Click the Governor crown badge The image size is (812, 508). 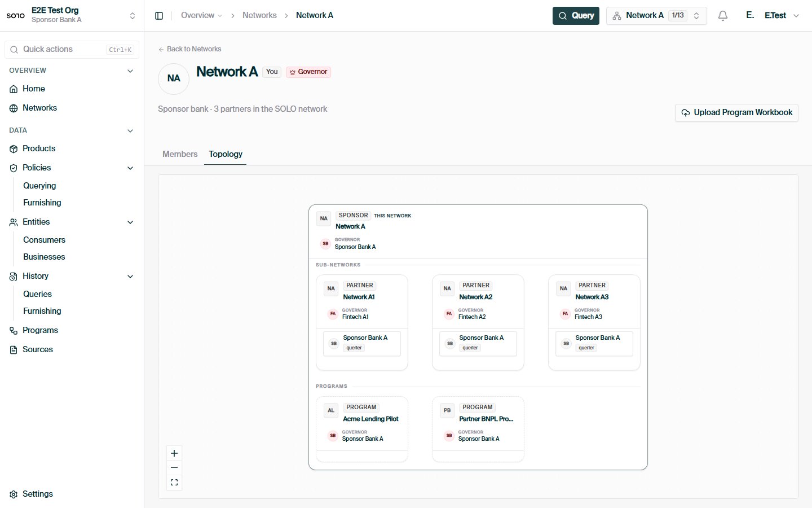[x=308, y=72]
